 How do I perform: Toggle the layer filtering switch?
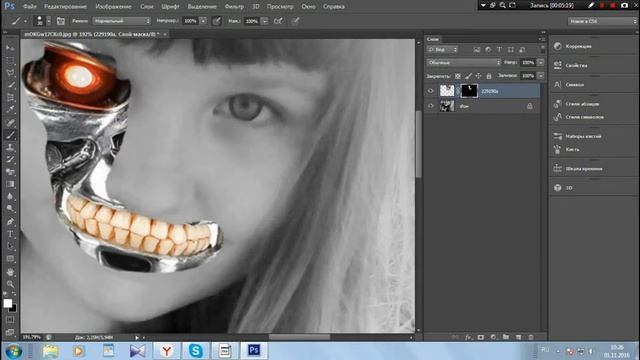point(542,49)
